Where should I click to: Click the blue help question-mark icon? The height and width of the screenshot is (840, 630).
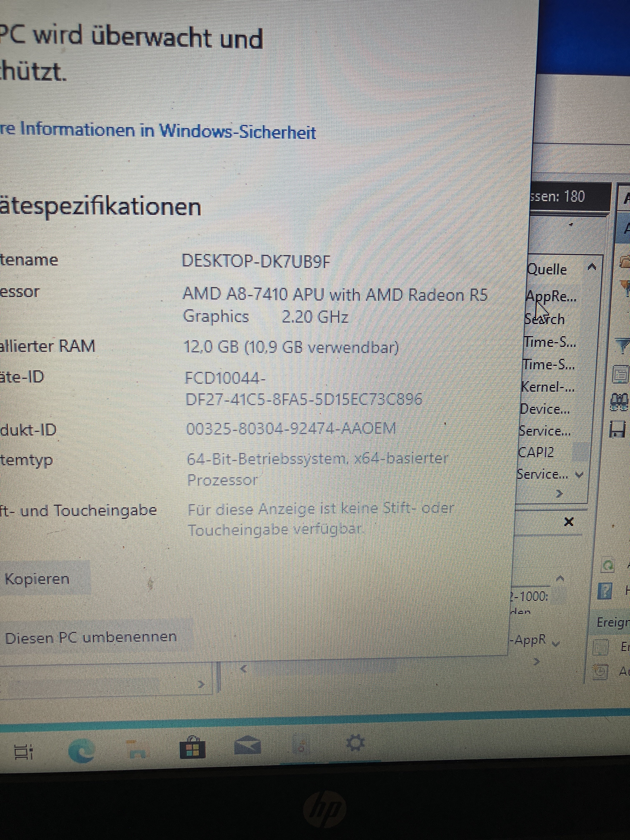click(x=605, y=591)
